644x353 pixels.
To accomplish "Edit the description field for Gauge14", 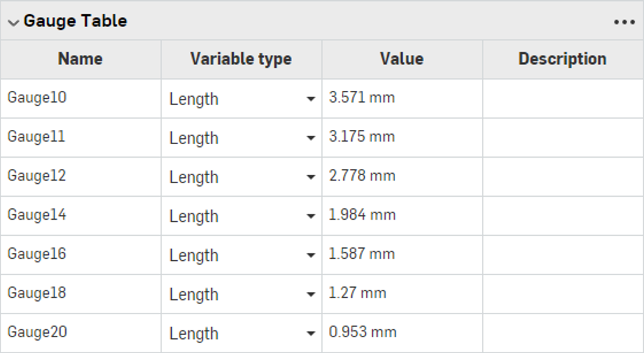I will click(x=563, y=216).
